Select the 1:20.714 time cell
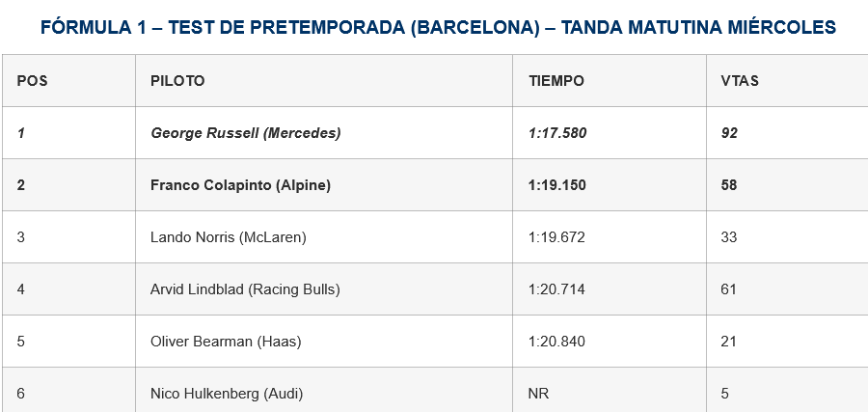 pos(556,289)
